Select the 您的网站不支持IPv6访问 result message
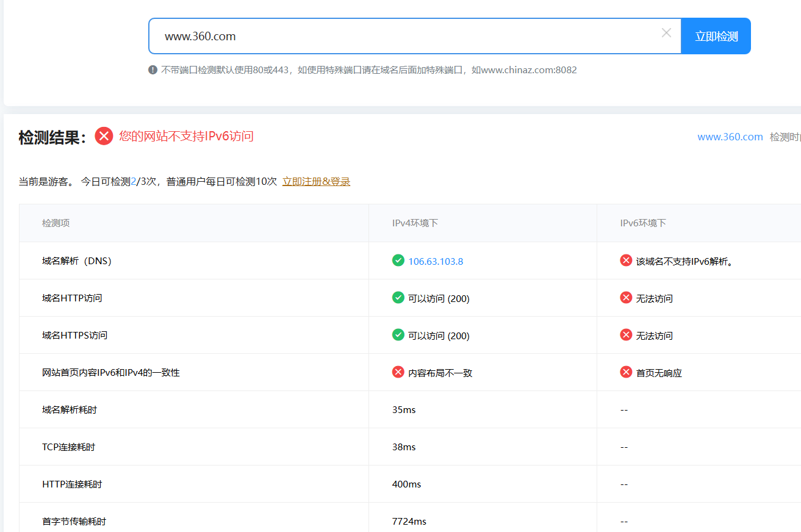 click(x=186, y=136)
